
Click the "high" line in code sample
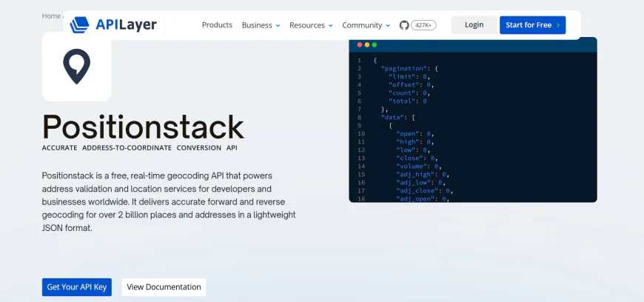(x=415, y=142)
